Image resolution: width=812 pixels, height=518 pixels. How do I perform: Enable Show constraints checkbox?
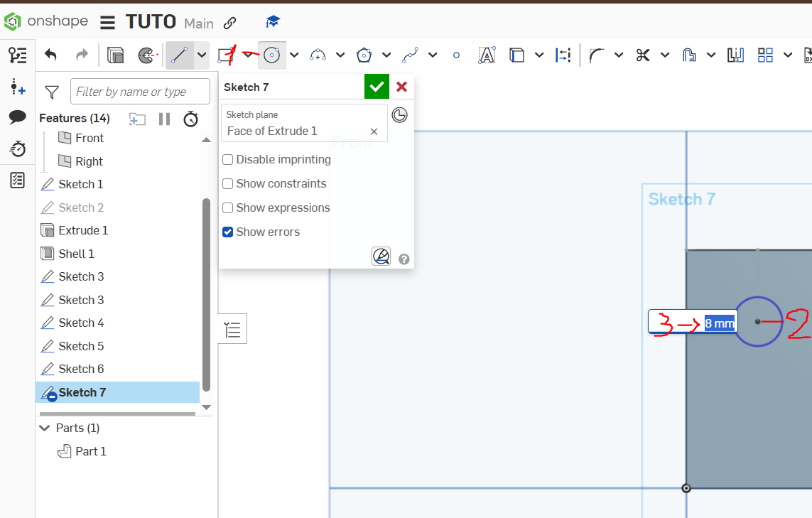coord(227,183)
